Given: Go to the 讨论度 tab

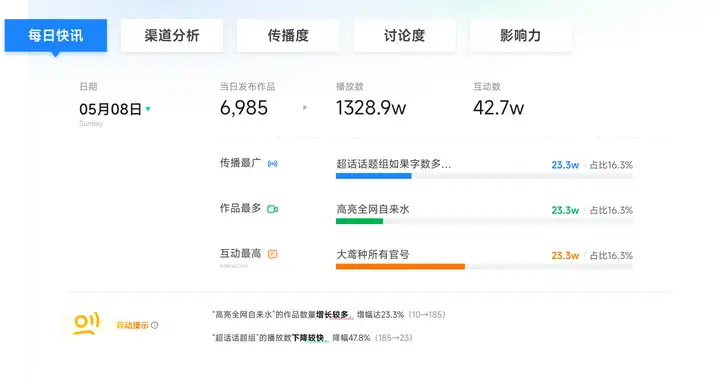Looking at the screenshot, I should [404, 35].
